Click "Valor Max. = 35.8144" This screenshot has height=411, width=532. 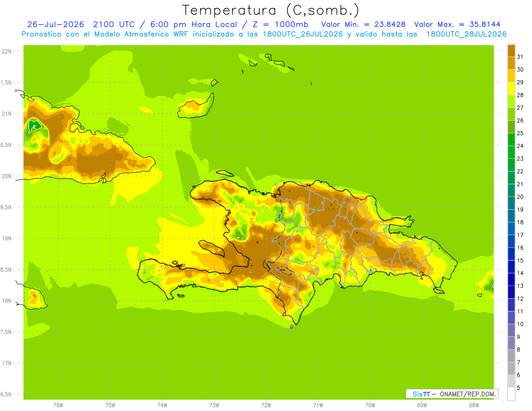(x=457, y=24)
